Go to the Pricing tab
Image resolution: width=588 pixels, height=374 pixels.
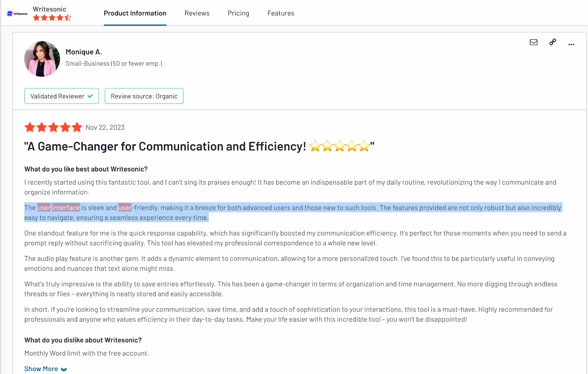pos(239,13)
